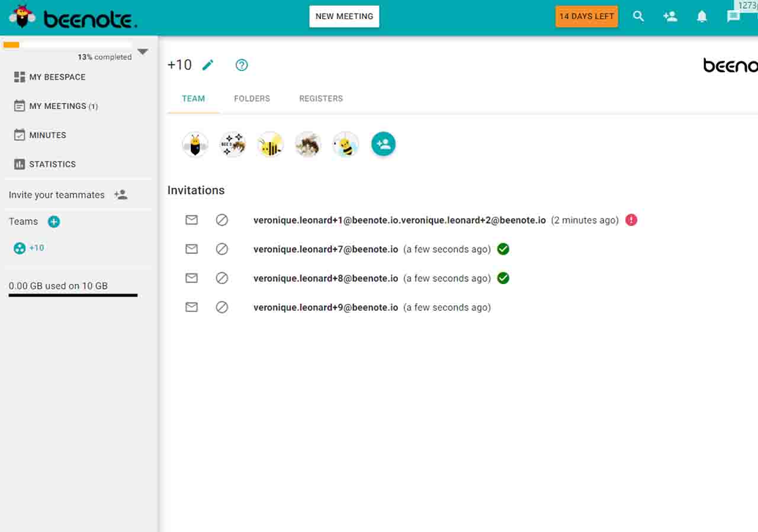Open notifications bell

[702, 17]
